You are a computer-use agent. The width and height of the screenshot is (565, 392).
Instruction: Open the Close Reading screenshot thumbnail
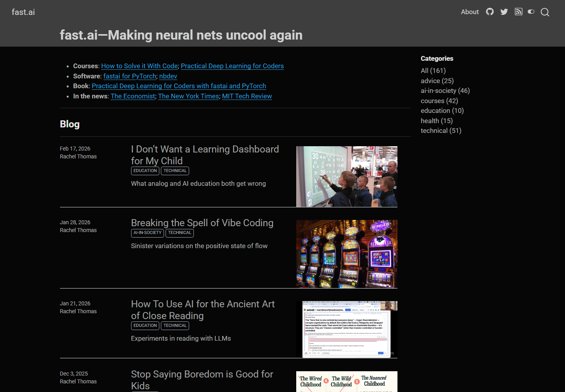[x=347, y=329]
